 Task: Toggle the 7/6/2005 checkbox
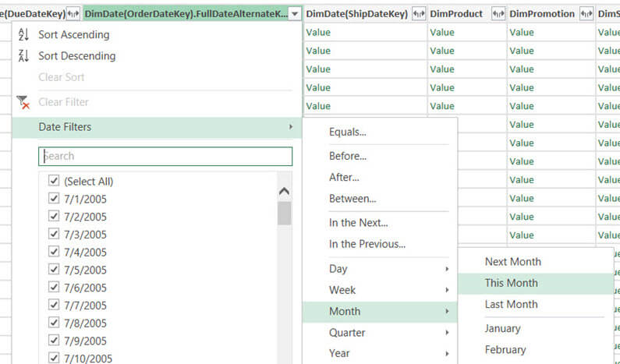click(54, 288)
